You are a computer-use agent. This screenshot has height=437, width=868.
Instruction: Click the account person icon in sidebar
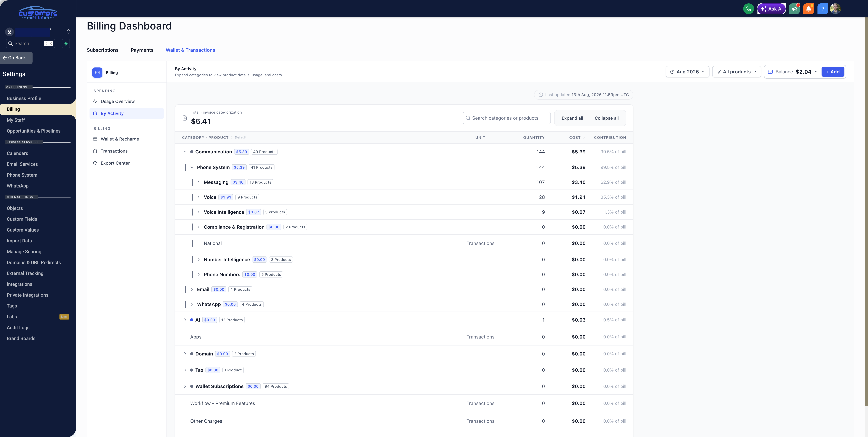click(x=9, y=32)
